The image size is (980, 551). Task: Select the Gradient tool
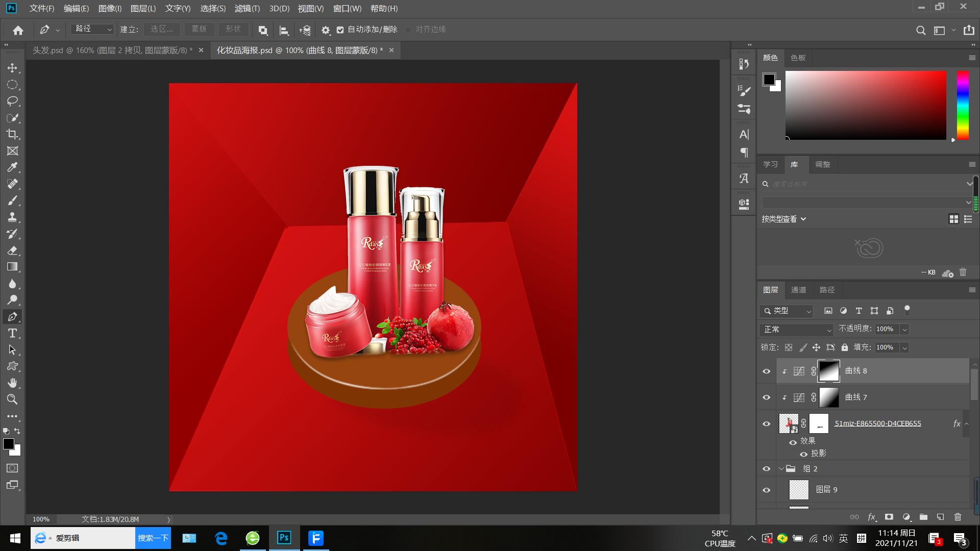(12, 267)
